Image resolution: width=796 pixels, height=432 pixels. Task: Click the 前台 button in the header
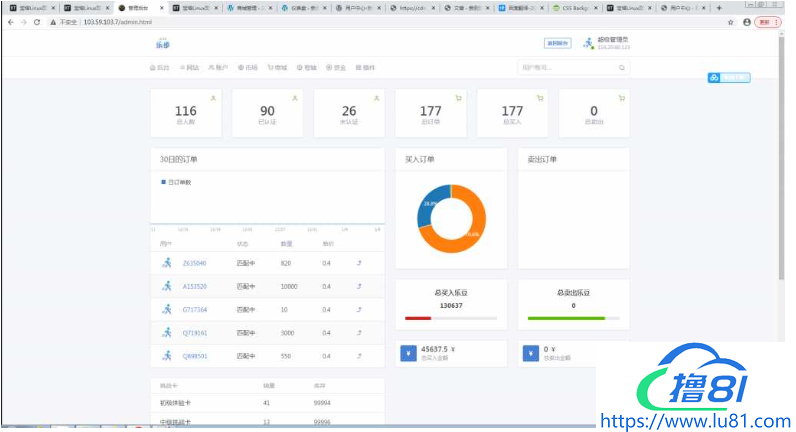point(557,44)
